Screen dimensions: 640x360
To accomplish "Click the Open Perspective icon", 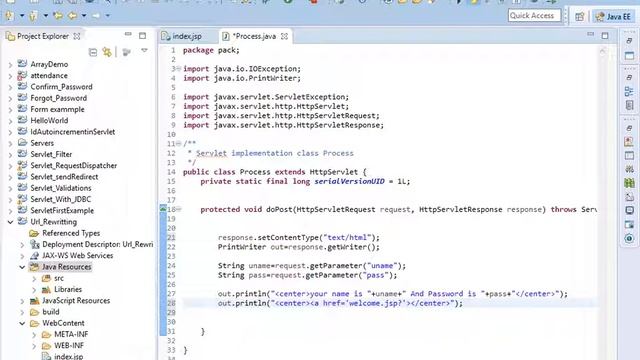I will (x=580, y=16).
